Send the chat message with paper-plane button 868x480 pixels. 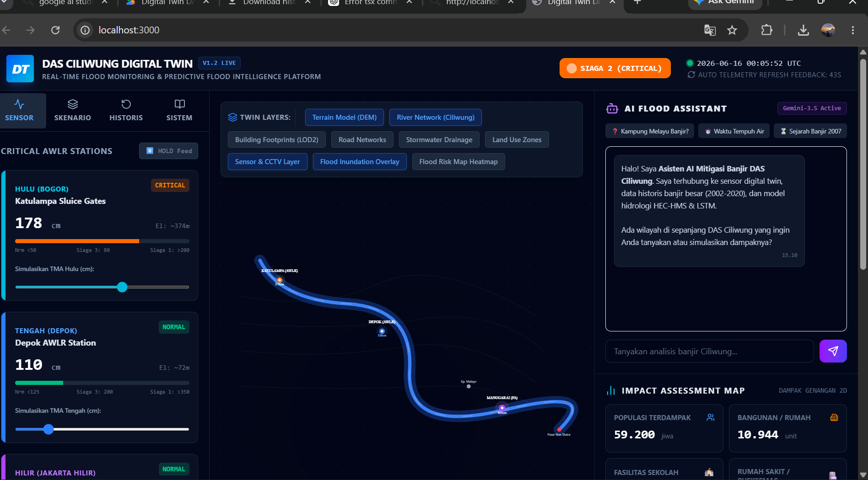click(833, 351)
